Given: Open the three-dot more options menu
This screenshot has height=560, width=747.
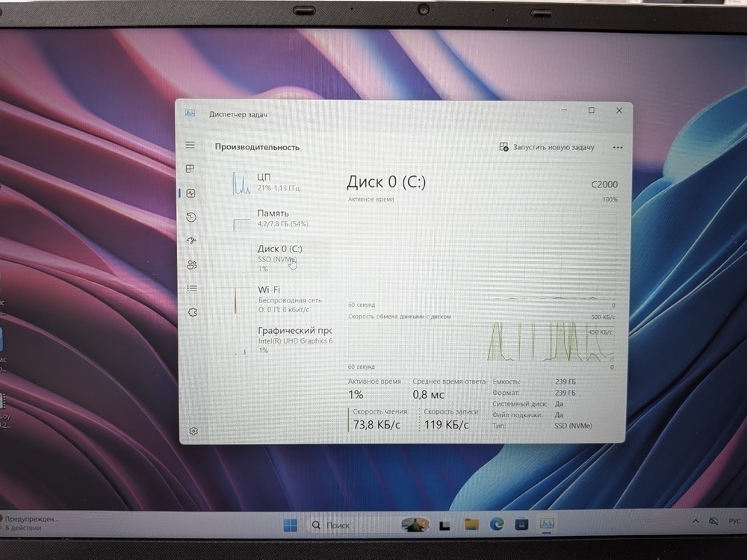Looking at the screenshot, I should (x=618, y=148).
